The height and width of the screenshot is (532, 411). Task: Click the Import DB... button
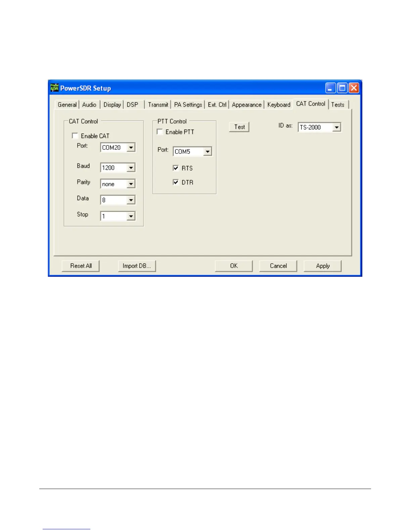point(137,266)
